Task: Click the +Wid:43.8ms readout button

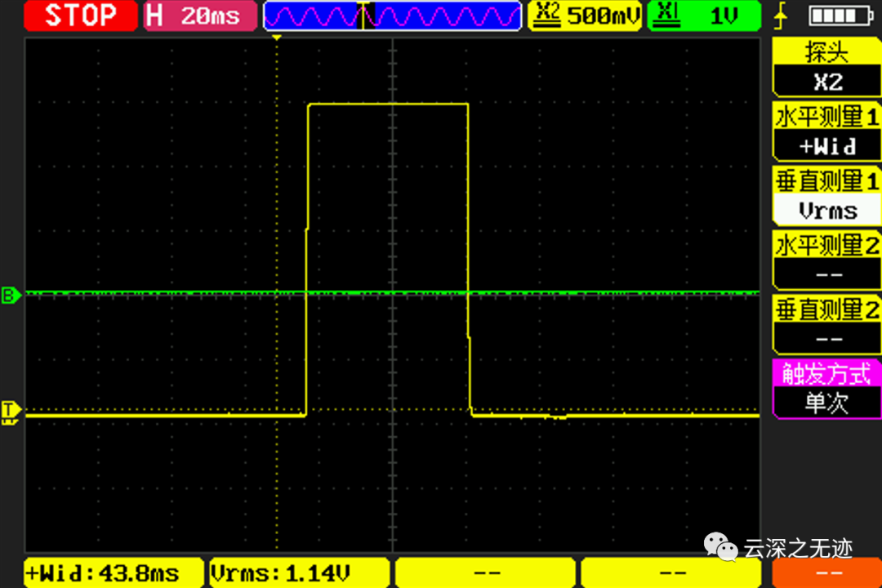Action: pyautogui.click(x=113, y=572)
